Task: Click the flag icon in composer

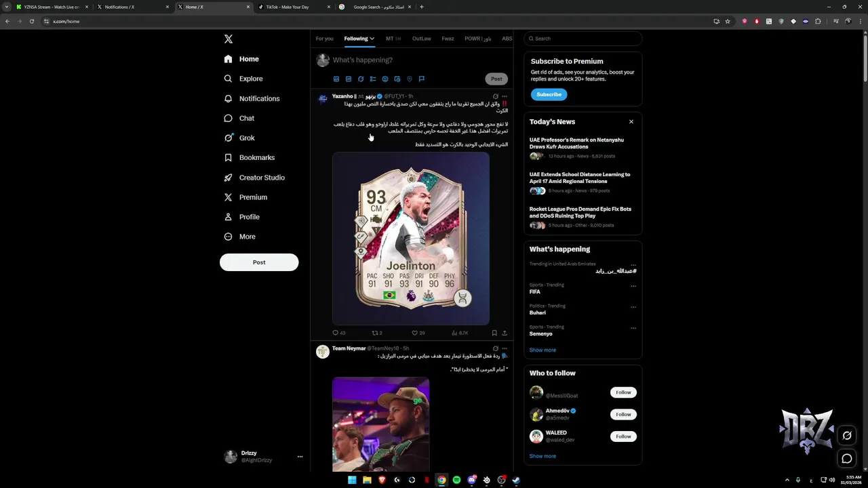Action: coord(422,79)
